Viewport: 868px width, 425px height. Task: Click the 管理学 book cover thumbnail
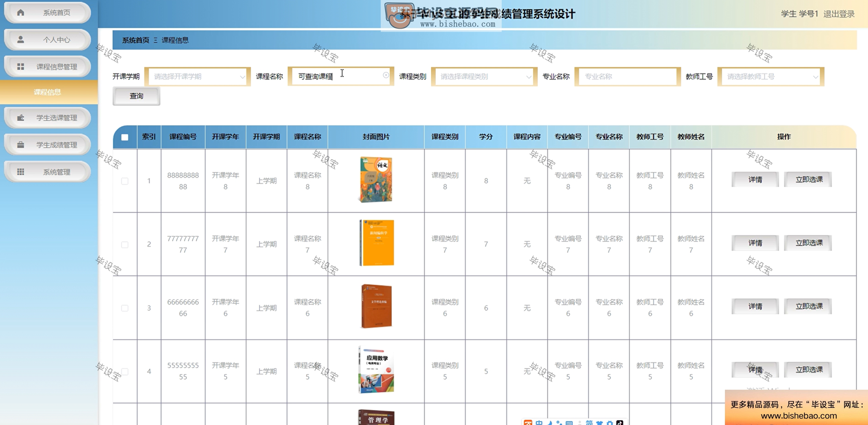pos(376,417)
